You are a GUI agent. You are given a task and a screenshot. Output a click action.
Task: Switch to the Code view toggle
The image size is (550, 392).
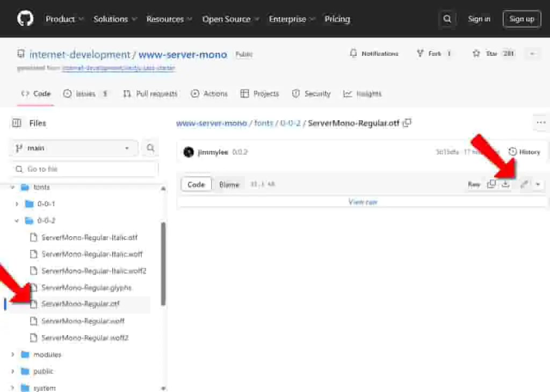click(196, 184)
